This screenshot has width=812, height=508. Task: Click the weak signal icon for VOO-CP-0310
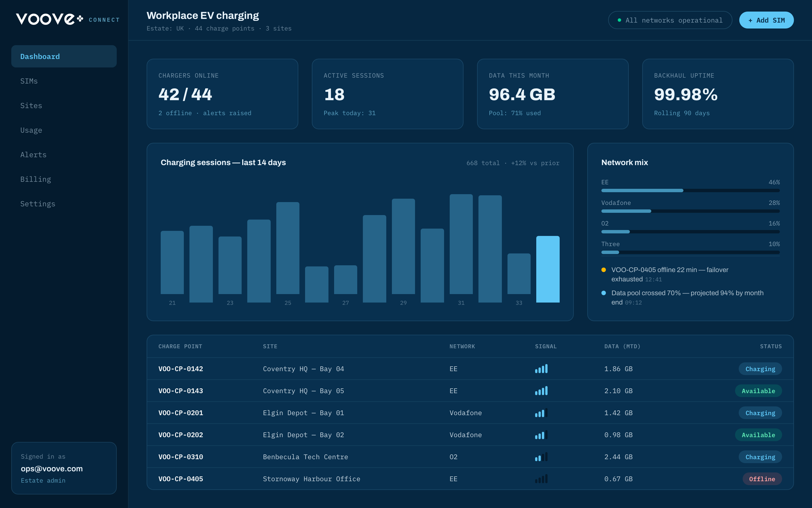(x=541, y=457)
